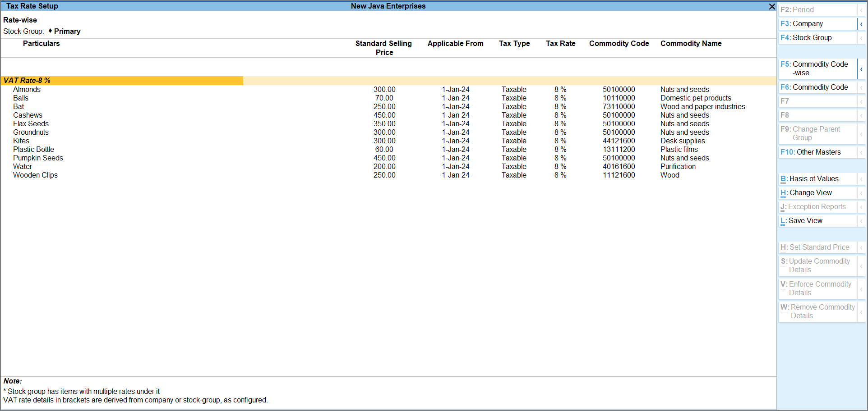Click the arrow beside Basis of Values
The width and height of the screenshot is (868, 411).
[x=861, y=179]
